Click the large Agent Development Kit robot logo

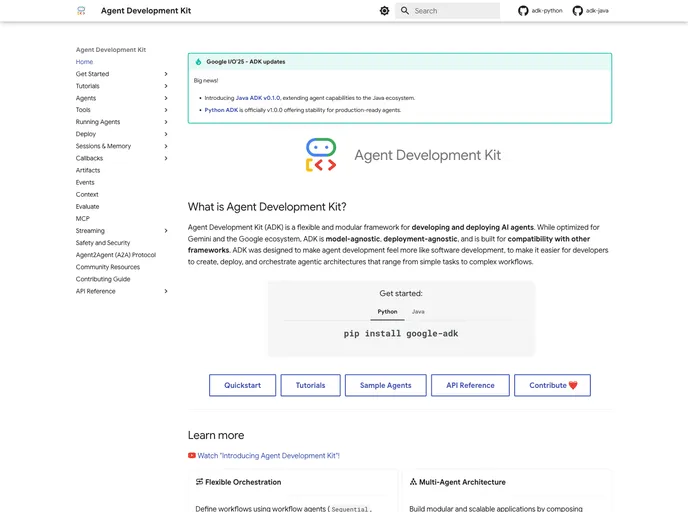pyautogui.click(x=321, y=155)
